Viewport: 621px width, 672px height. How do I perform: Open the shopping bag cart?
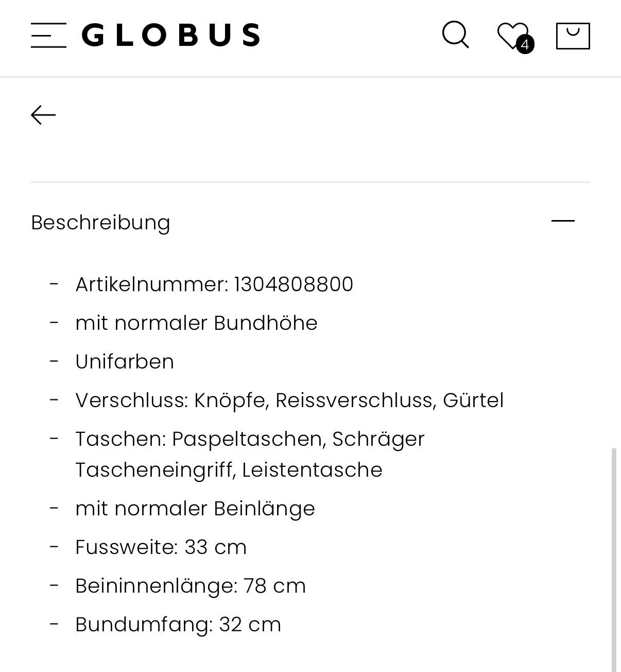(573, 36)
